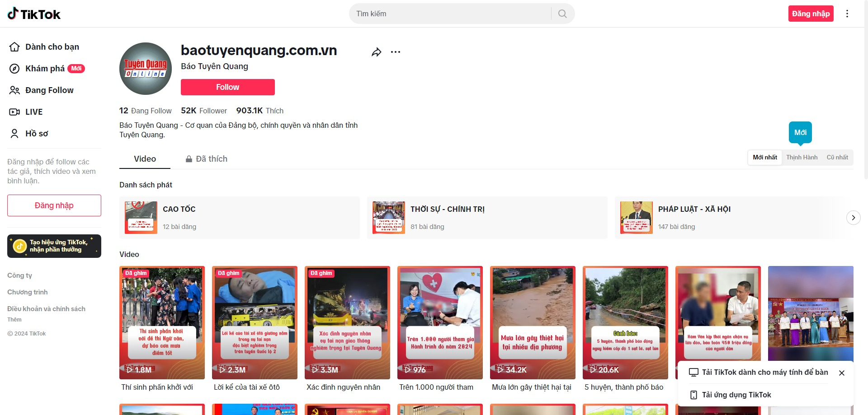Click the search magnifier icon

coord(562,14)
